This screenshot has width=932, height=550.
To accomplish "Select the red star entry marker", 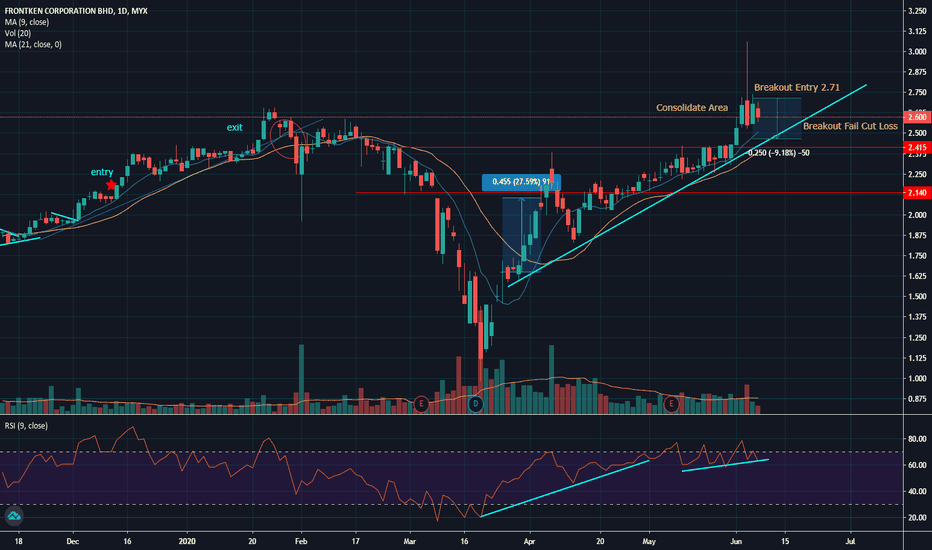I will point(111,185).
